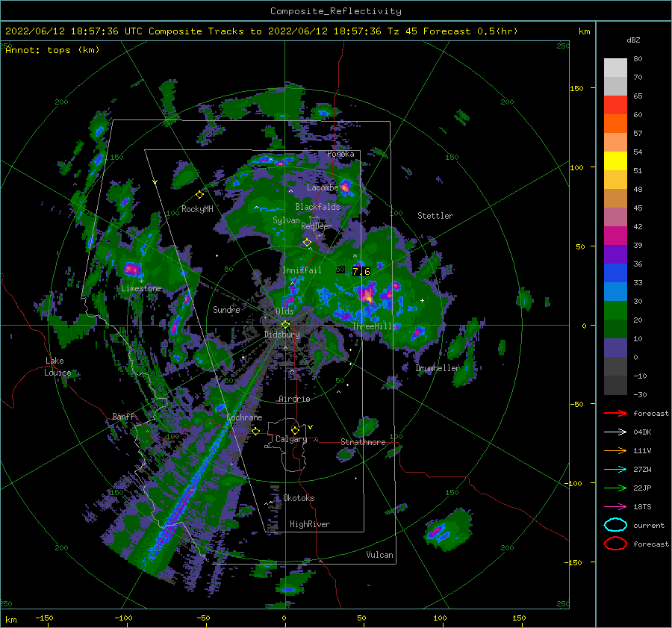Viewport: 672px width, 628px height.
Task: Click the Stettler city label
Action: coord(435,216)
